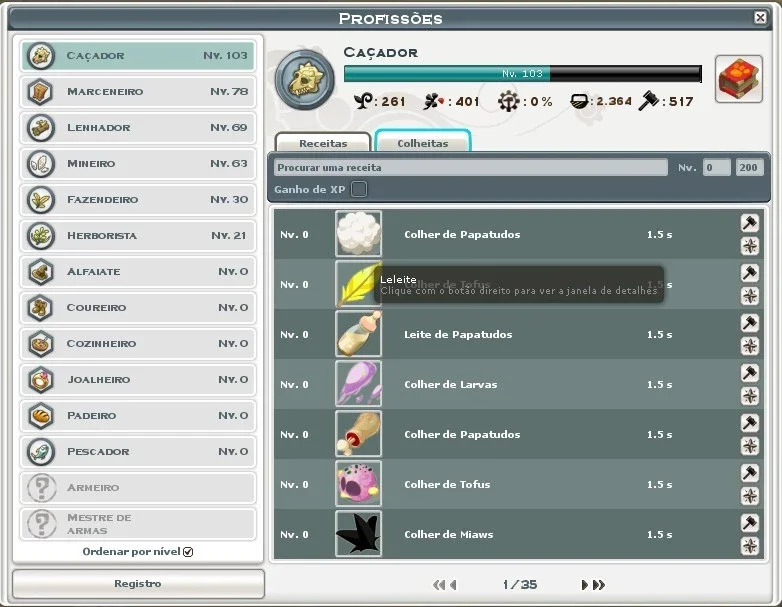Click the Registro button
Viewport: 782px width, 607px height.
tap(138, 584)
